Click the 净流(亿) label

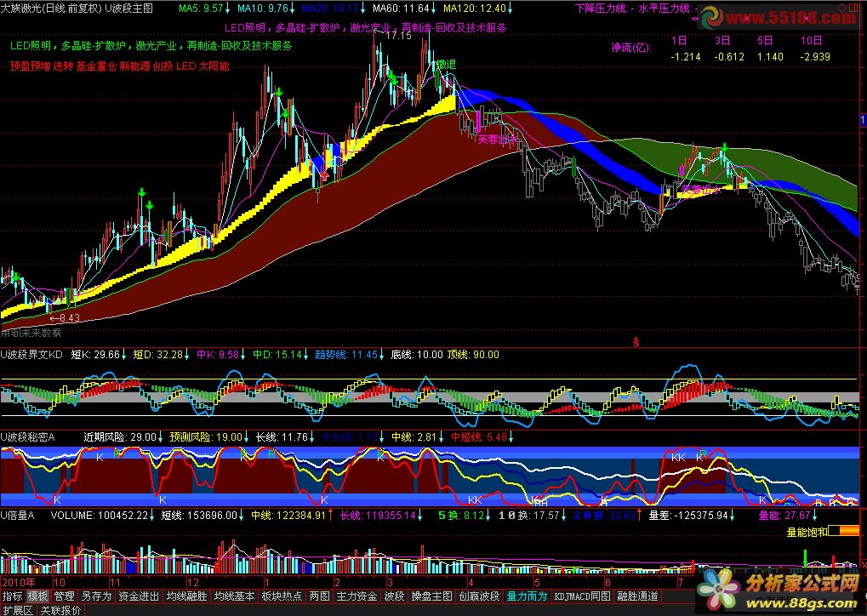point(631,48)
